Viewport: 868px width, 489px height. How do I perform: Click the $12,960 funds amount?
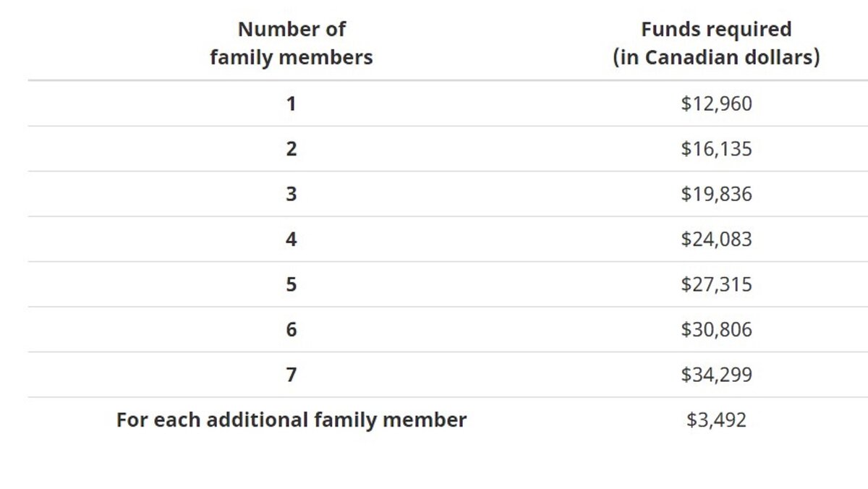coord(716,104)
